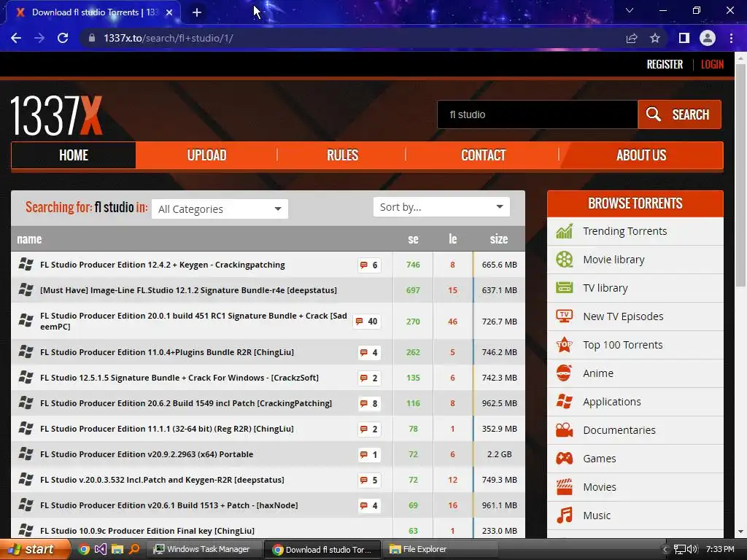Screen dimensions: 747x560
Task: Click the Movie library film reel icon
Action: pyautogui.click(x=564, y=260)
